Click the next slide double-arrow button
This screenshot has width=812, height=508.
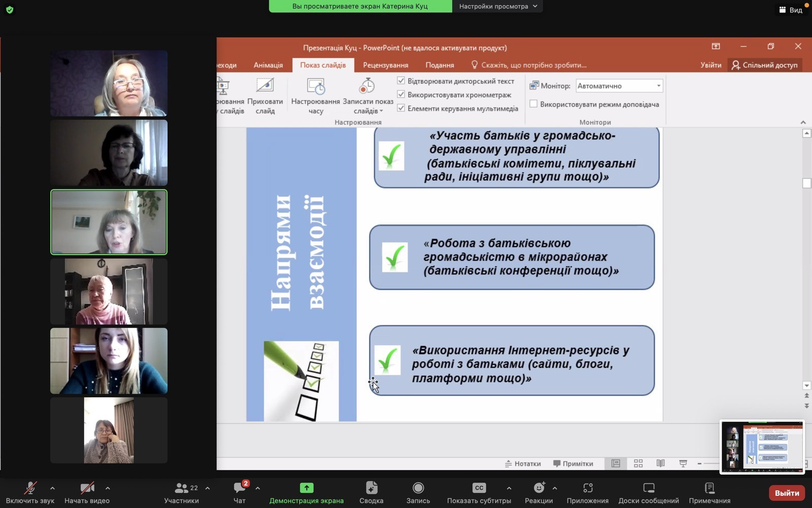pyautogui.click(x=806, y=406)
